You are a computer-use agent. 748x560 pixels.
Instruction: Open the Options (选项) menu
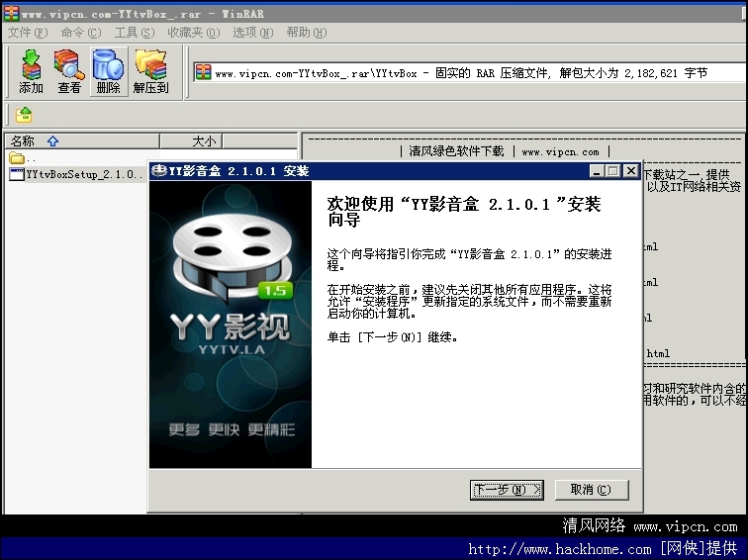pos(252,33)
